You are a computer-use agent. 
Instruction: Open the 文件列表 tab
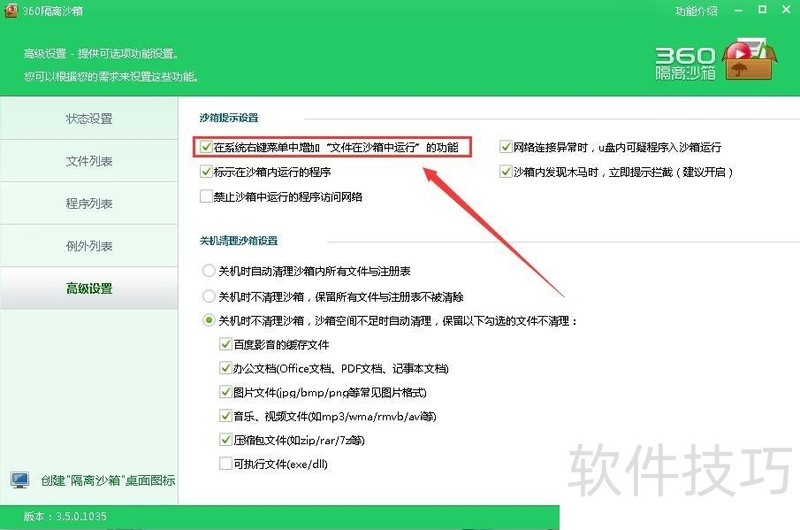(x=89, y=161)
